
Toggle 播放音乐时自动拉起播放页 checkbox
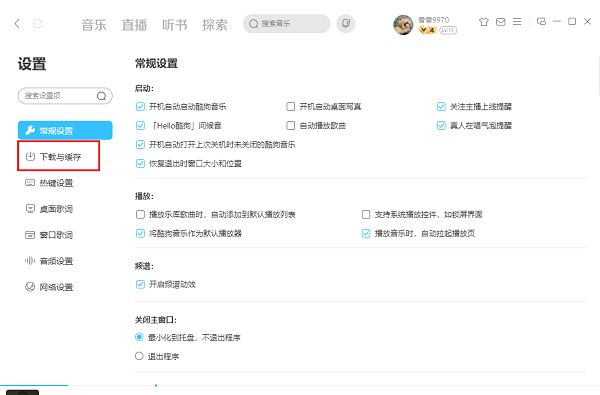point(366,233)
